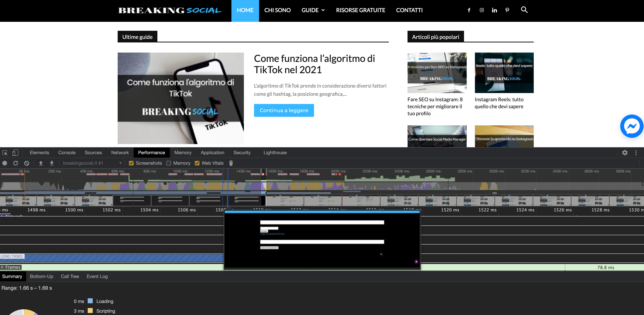Disable the Web Vitals checkbox
The image size is (644, 315).
(x=197, y=163)
